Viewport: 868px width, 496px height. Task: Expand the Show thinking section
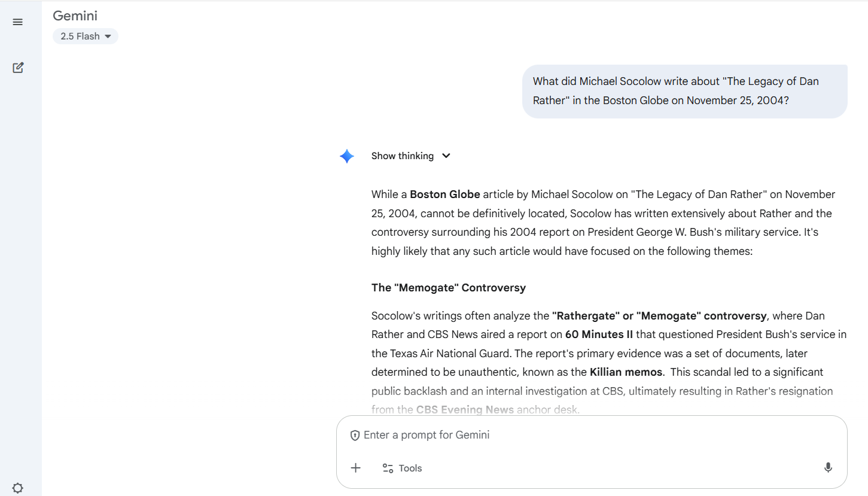[x=411, y=156]
